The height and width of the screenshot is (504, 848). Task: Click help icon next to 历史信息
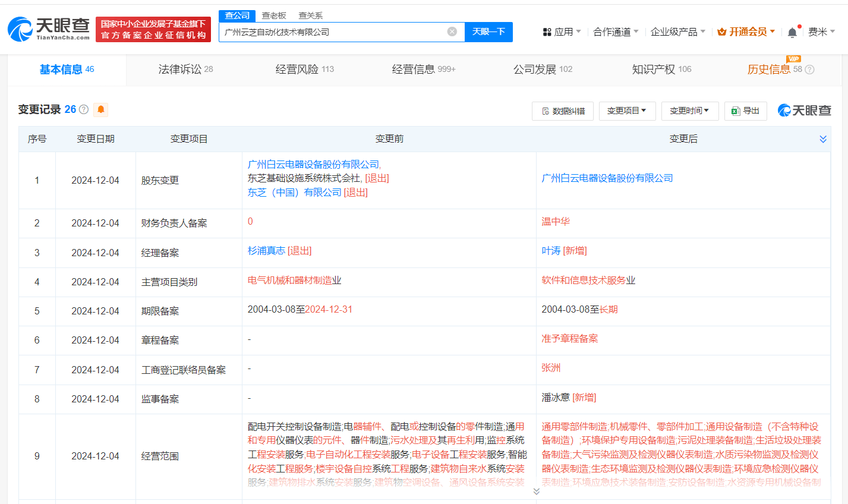pyautogui.click(x=809, y=70)
